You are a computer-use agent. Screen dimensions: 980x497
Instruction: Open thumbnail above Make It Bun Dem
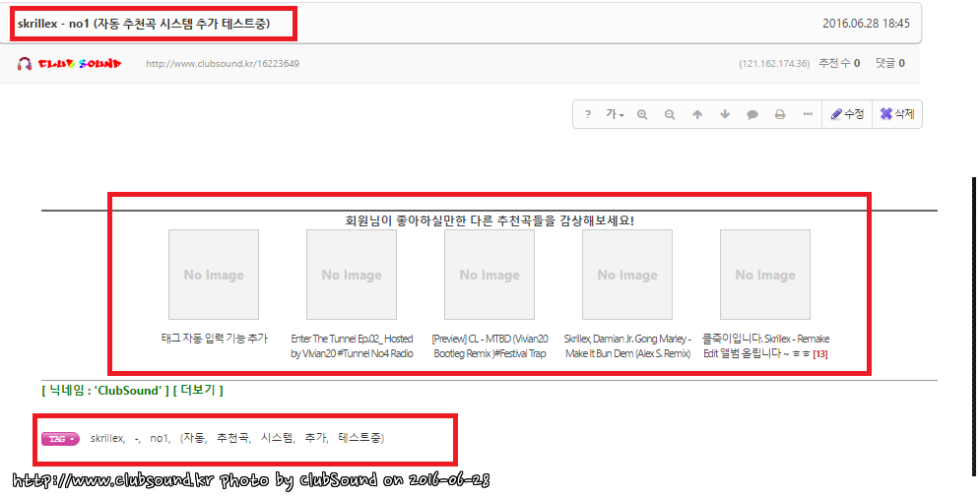coord(627,275)
